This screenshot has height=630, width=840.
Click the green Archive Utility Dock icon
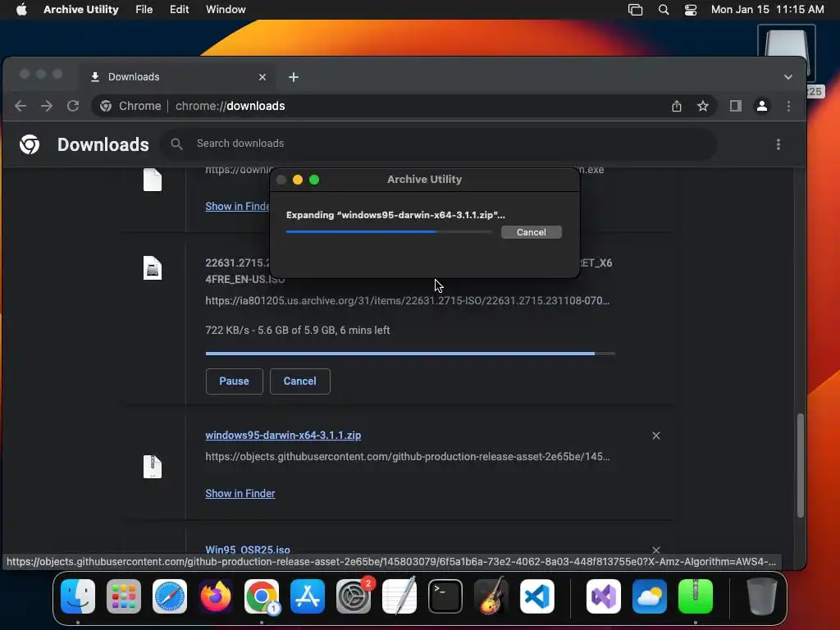(x=696, y=596)
